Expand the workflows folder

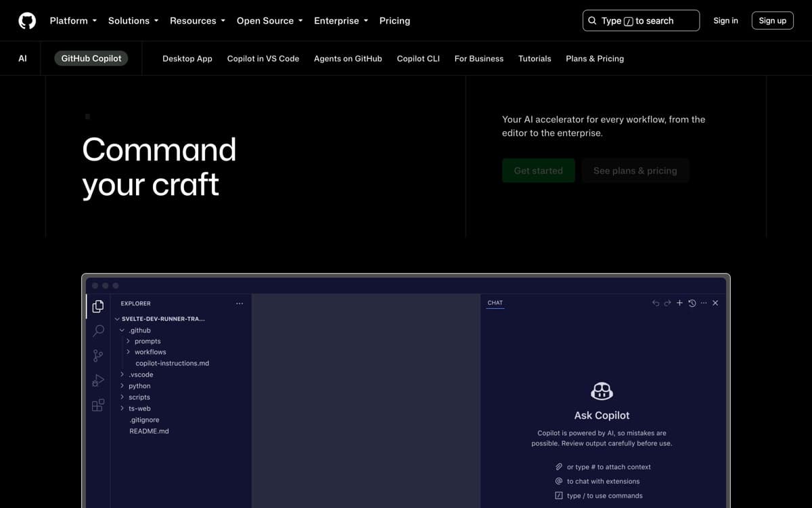[x=146, y=352]
